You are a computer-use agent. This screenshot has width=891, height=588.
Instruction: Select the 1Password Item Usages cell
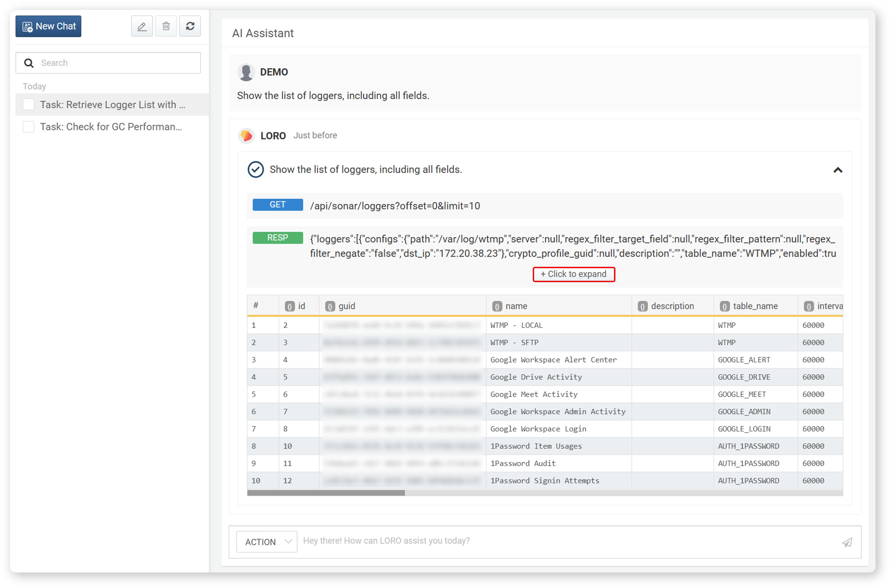(559, 446)
